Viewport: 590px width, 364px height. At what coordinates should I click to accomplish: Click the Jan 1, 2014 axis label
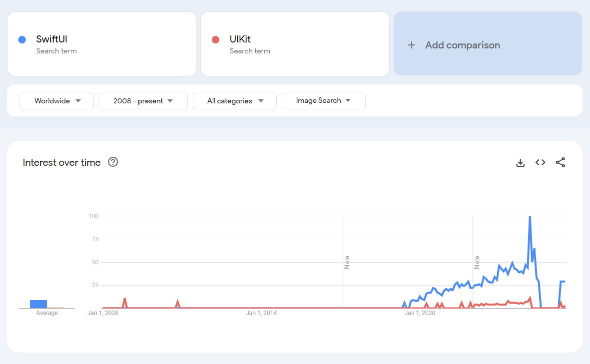[x=261, y=313]
